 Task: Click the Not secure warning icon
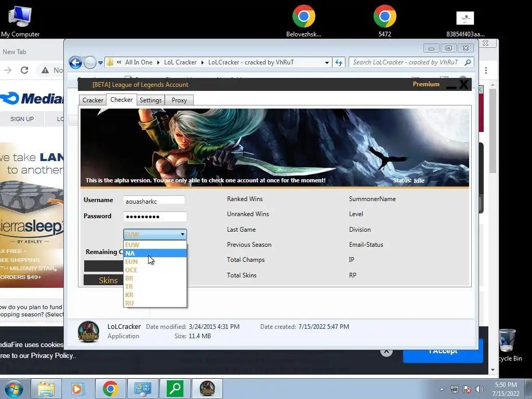[45, 70]
